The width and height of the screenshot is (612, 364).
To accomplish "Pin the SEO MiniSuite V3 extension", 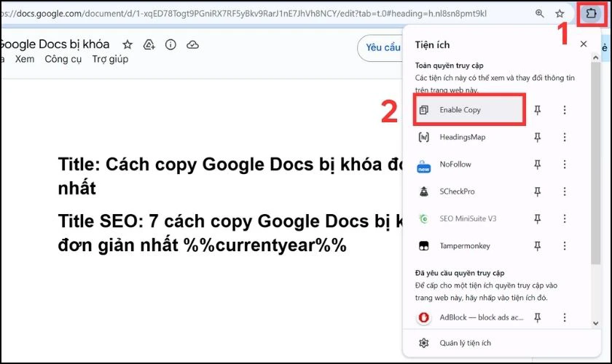I will point(538,219).
